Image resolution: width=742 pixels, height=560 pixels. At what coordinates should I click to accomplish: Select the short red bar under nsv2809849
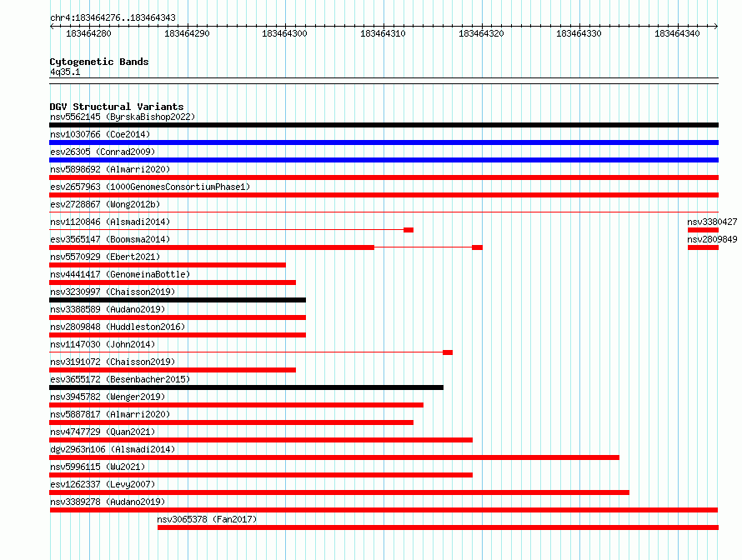click(703, 247)
